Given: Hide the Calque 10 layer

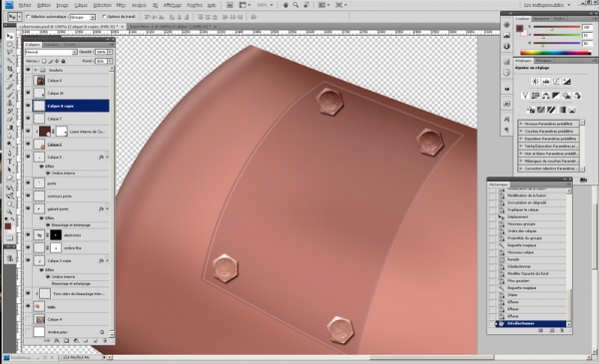Looking at the screenshot, I should pyautogui.click(x=28, y=93).
